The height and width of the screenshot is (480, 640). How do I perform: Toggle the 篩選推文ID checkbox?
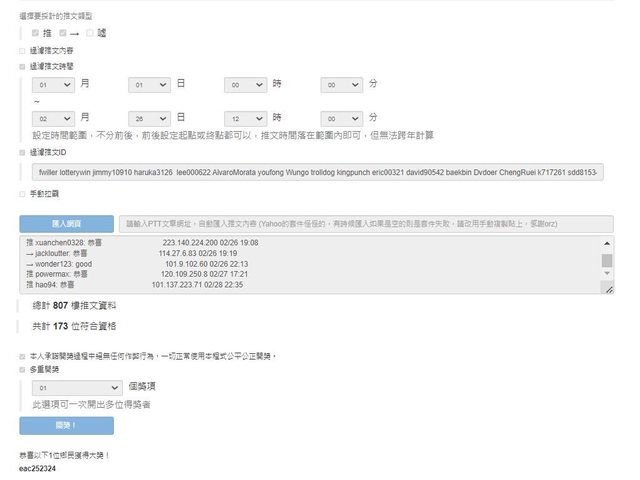(x=22, y=152)
